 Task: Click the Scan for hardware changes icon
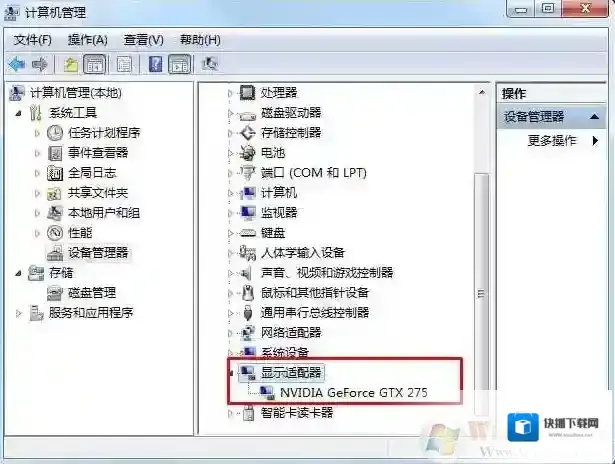pyautogui.click(x=209, y=64)
